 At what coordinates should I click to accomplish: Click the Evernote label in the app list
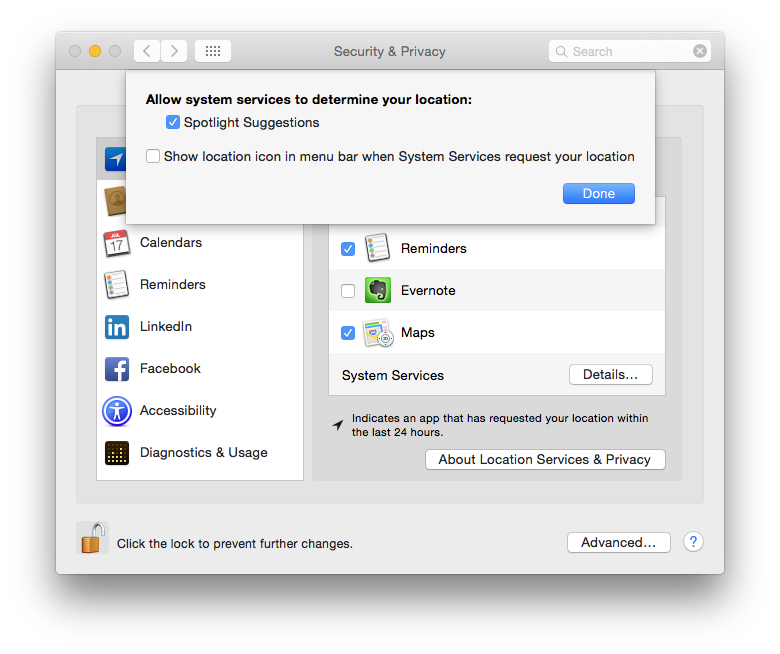click(x=428, y=290)
